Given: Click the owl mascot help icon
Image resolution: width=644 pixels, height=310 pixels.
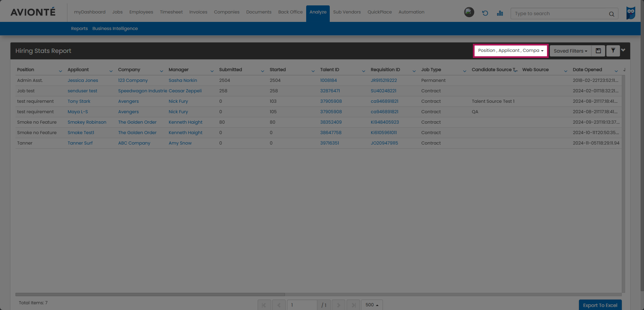Looking at the screenshot, I should [631, 13].
